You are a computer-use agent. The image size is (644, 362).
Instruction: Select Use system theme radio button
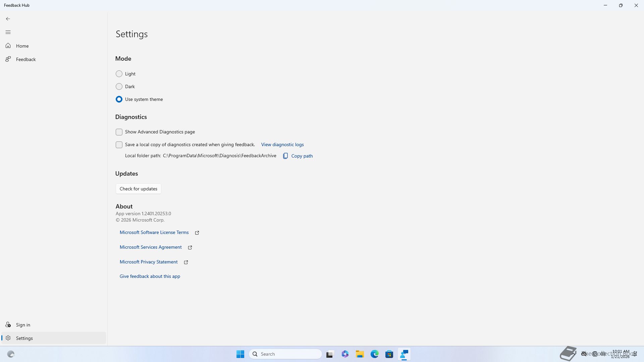tap(119, 99)
